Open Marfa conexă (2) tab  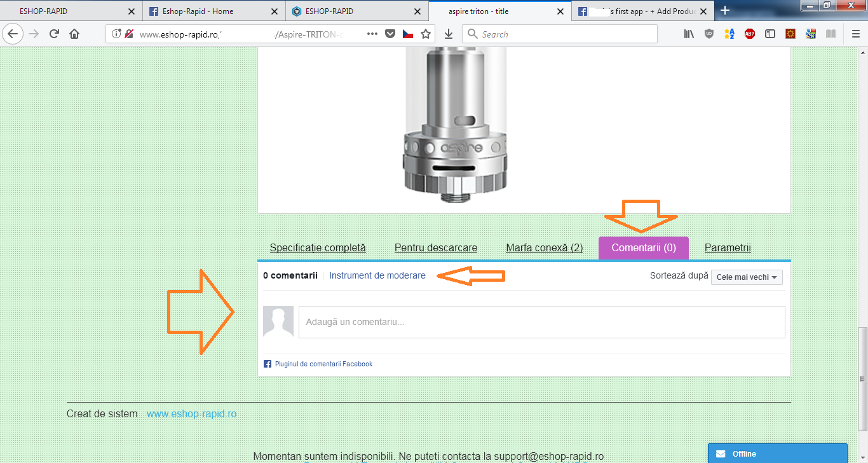point(545,248)
